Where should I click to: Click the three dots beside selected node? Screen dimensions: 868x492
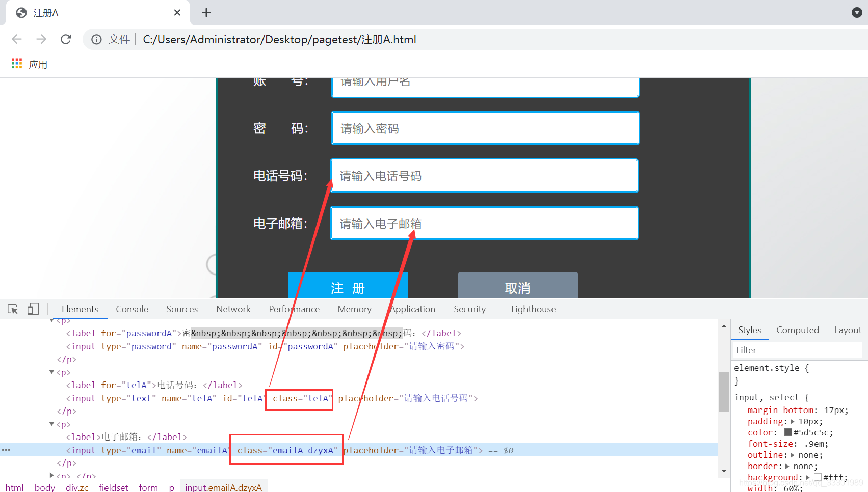[6, 450]
